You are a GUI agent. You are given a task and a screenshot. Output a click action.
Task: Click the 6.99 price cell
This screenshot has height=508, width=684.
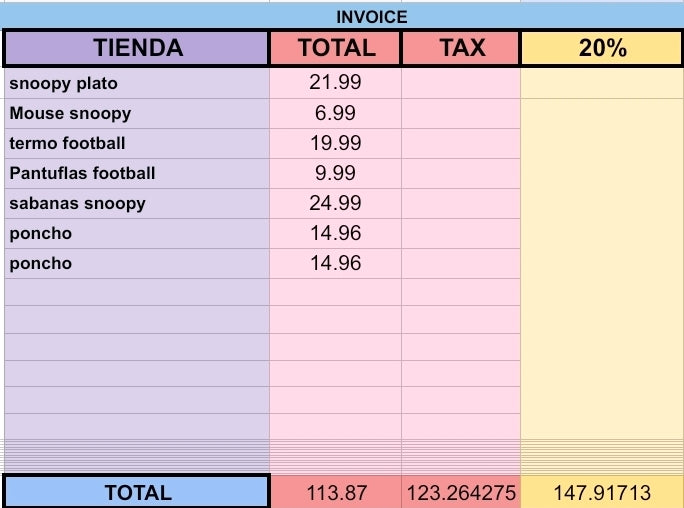pos(335,113)
